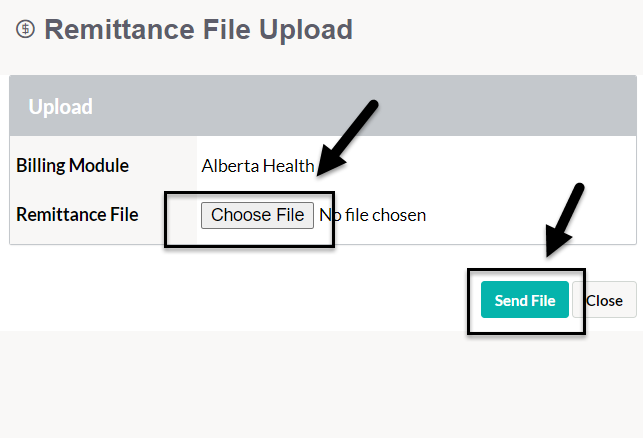643x438 pixels.
Task: Dismiss the upload form using Close
Action: click(604, 300)
